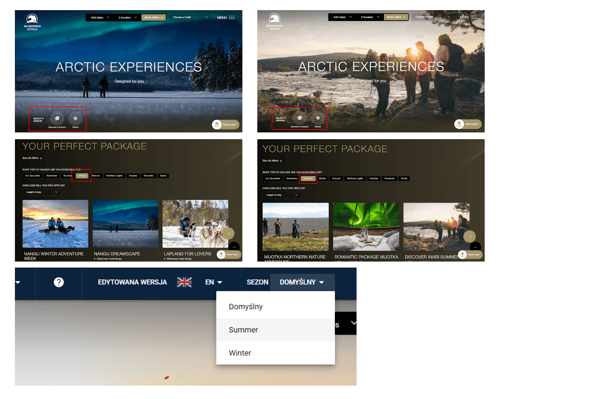Expand the Length of stay dropdown in winter panel
The image size is (600, 399).
41,192
